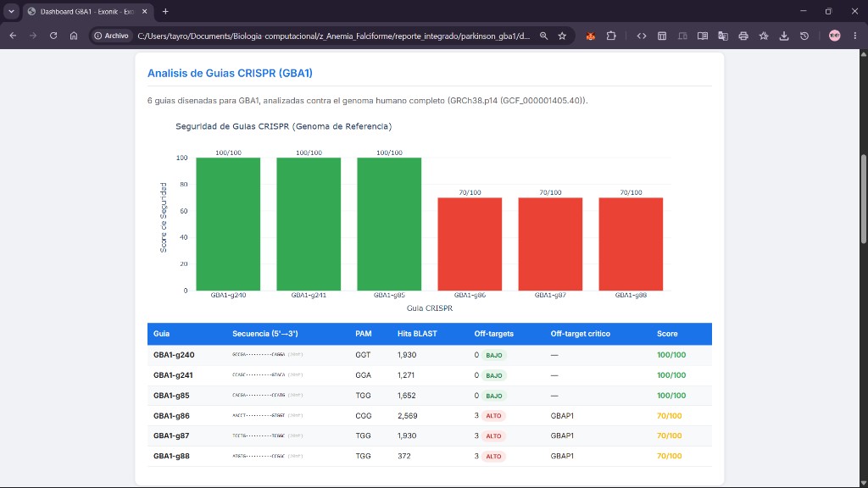
Task: Click the GBA1-g86 row in table
Action: (x=429, y=415)
